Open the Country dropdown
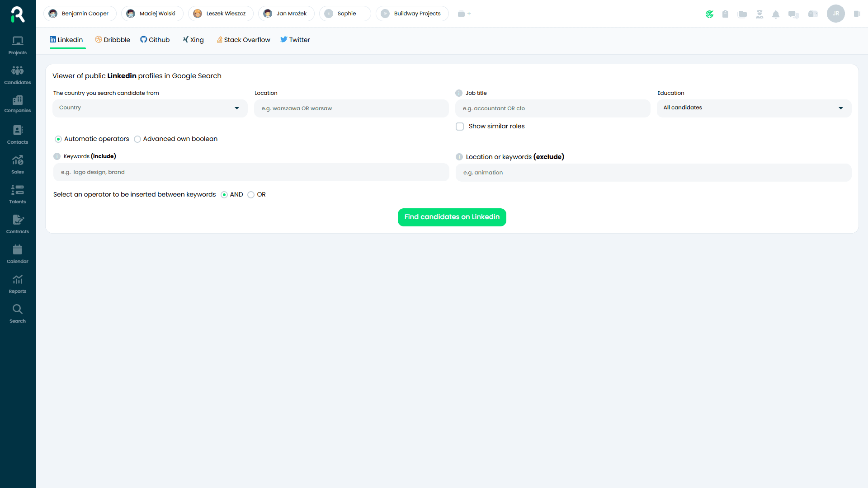This screenshot has height=488, width=868. (x=150, y=108)
